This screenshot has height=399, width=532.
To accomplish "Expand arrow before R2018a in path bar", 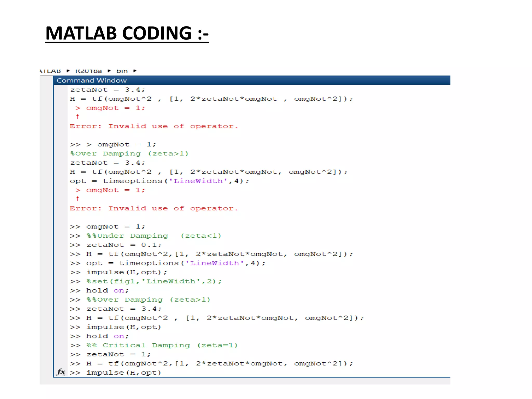I will click(68, 71).
